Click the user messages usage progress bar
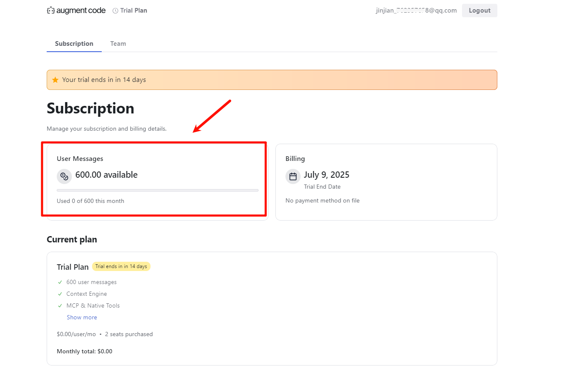The height and width of the screenshot is (392, 581). pos(157,190)
